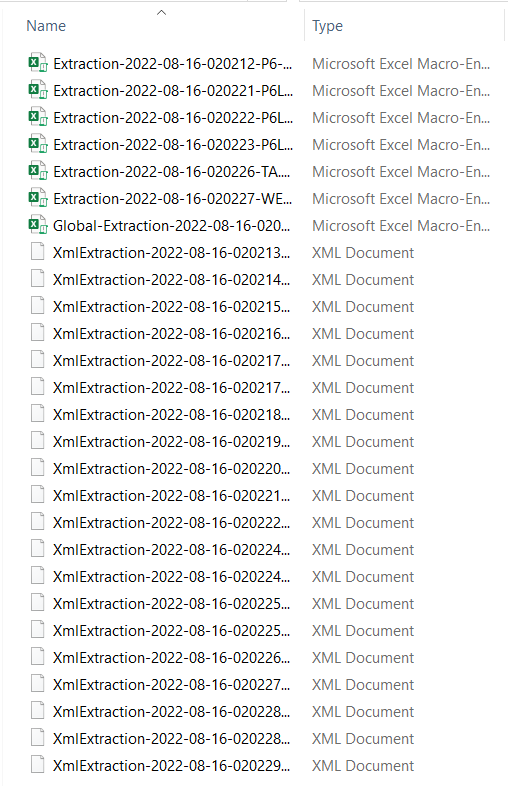This screenshot has height=786, width=508.
Task: Select the Global-Extraction file's Excel icon
Action: point(38,226)
